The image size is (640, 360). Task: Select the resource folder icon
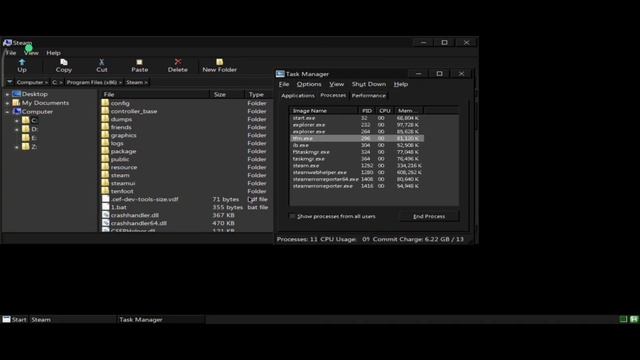click(x=105, y=167)
